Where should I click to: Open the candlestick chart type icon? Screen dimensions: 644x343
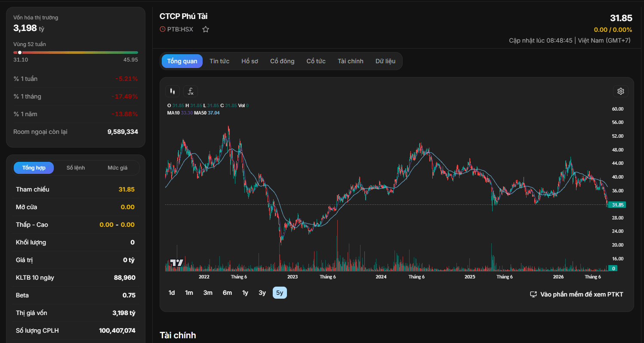click(173, 91)
